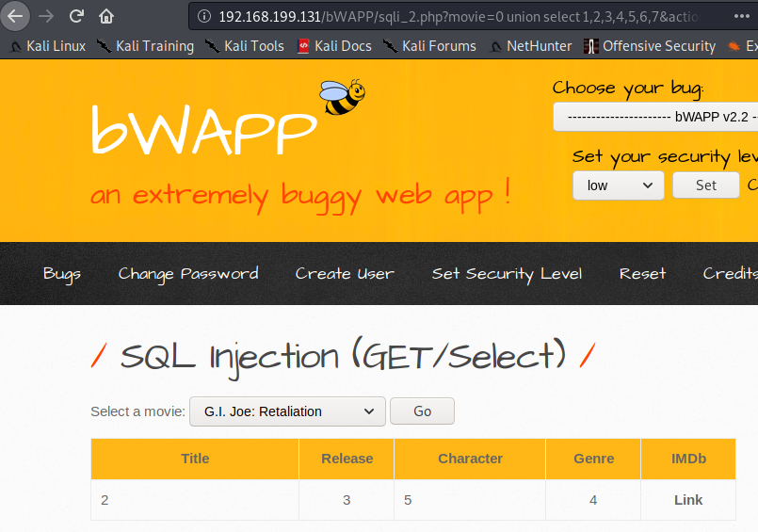Image resolution: width=758 pixels, height=532 pixels.
Task: Click the browser forward arrow button
Action: click(x=46, y=16)
